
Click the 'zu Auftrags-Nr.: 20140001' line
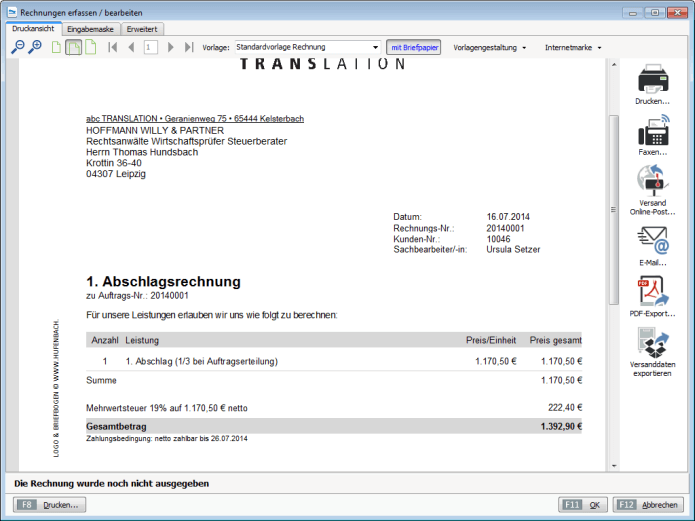(x=137, y=296)
